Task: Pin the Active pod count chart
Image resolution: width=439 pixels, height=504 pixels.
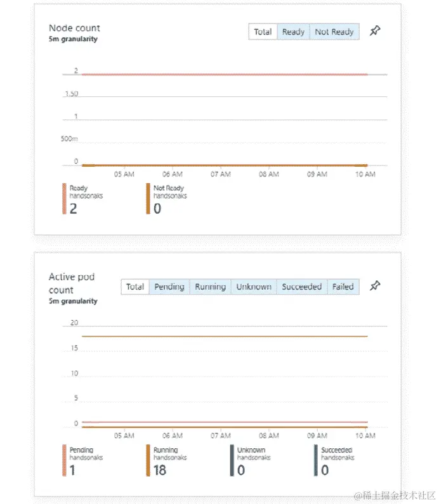Action: (375, 287)
